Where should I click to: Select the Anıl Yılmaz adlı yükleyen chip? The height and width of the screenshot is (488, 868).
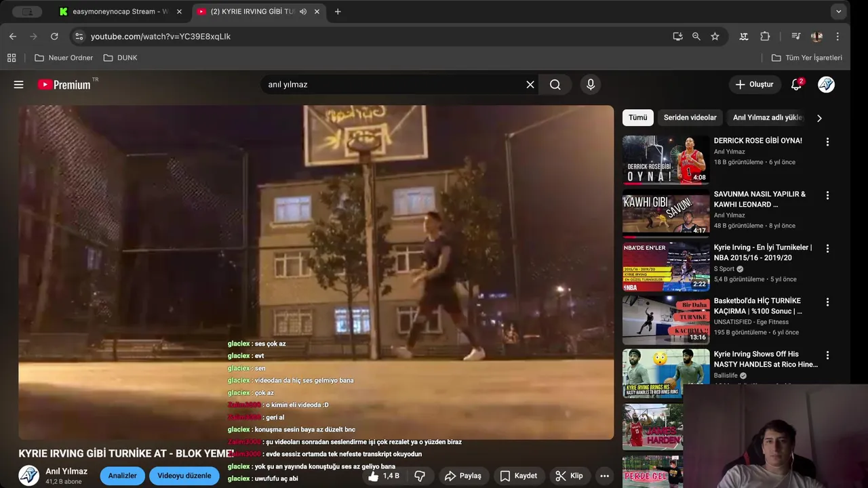click(x=767, y=118)
